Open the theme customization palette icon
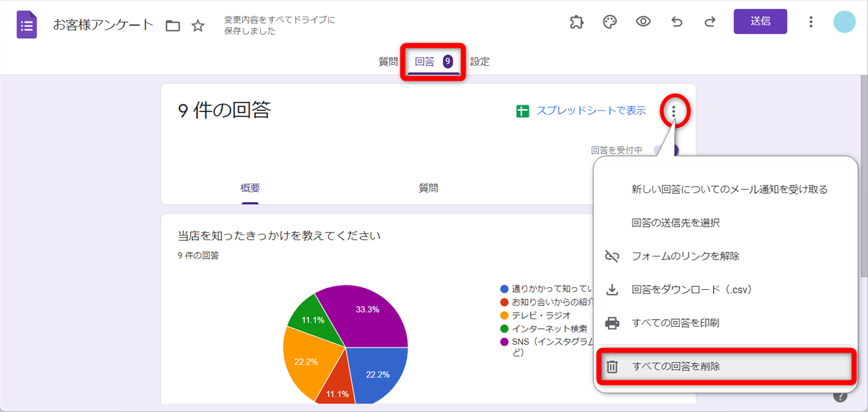Screen dimensions: 868x412 coord(610,22)
